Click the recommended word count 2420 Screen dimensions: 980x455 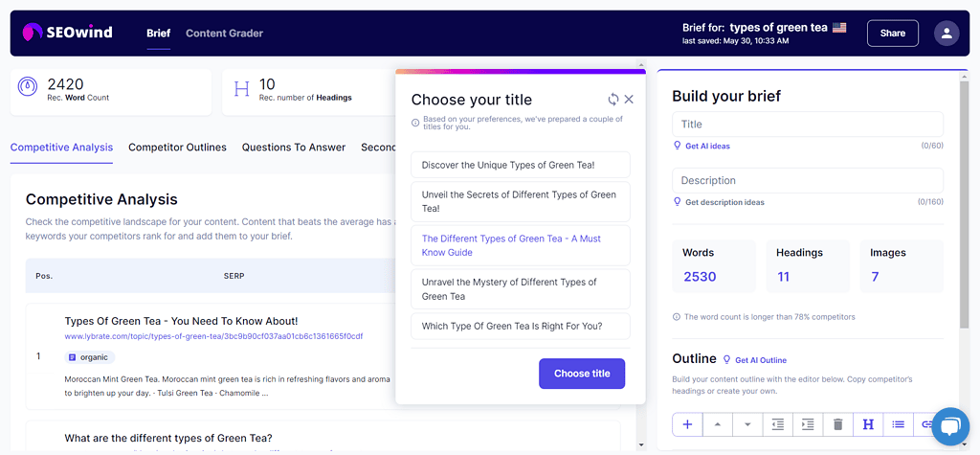click(66, 84)
